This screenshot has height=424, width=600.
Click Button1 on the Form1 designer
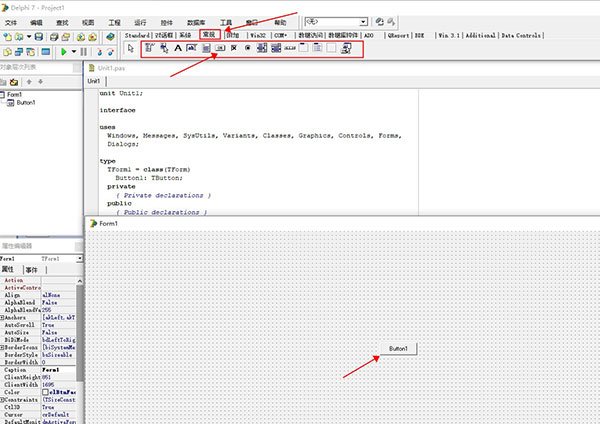click(x=398, y=349)
